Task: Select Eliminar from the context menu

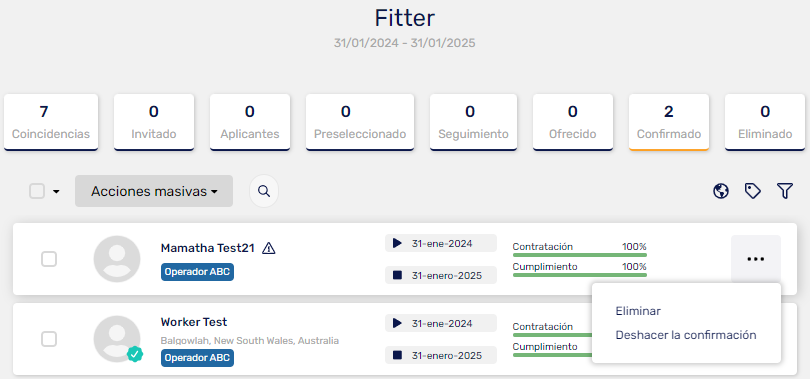Action: (638, 311)
